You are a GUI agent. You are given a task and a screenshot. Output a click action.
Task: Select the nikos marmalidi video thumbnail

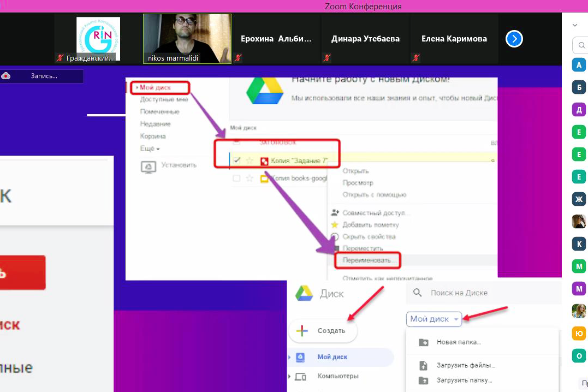click(x=187, y=37)
